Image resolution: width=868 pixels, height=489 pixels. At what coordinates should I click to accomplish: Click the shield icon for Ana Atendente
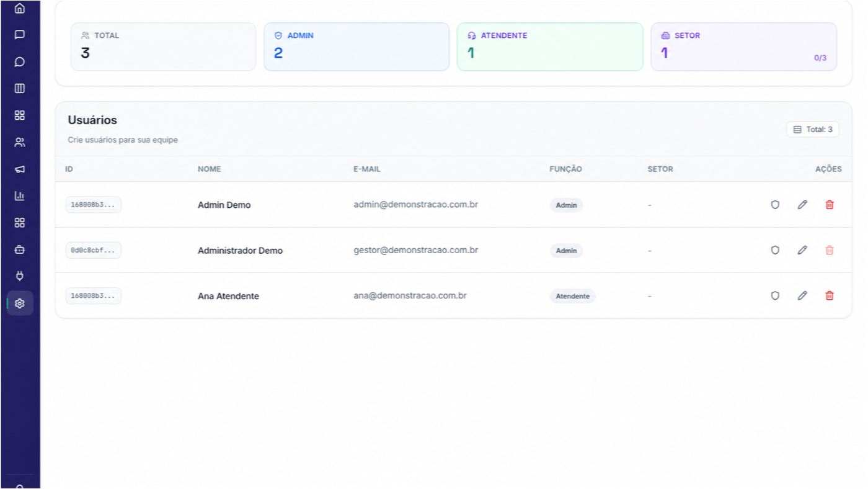(x=775, y=295)
